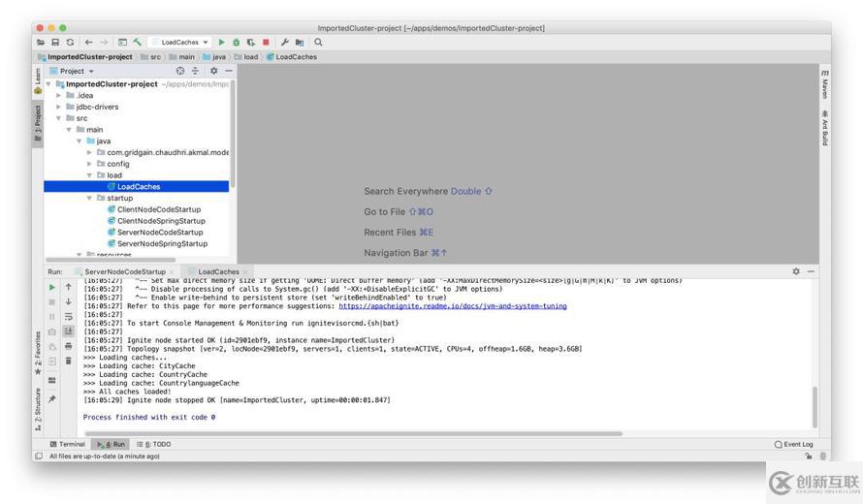The height and width of the screenshot is (504, 863).
Task: Open the Terminal tool window tab
Action: 68,444
